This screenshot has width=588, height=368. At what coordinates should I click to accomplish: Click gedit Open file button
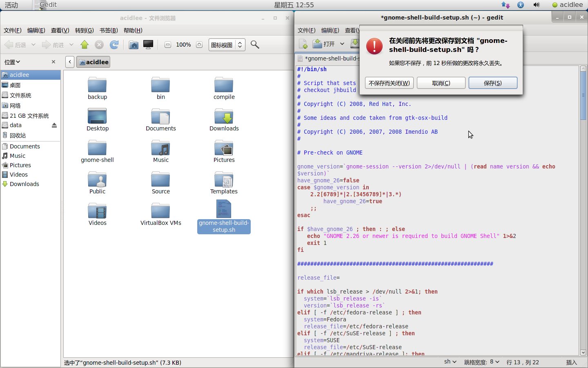click(324, 44)
